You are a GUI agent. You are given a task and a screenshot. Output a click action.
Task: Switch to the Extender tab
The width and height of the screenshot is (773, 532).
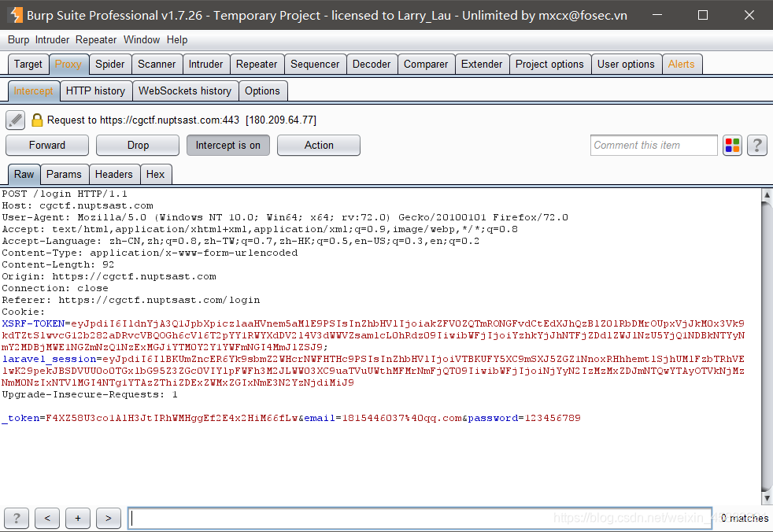(482, 64)
